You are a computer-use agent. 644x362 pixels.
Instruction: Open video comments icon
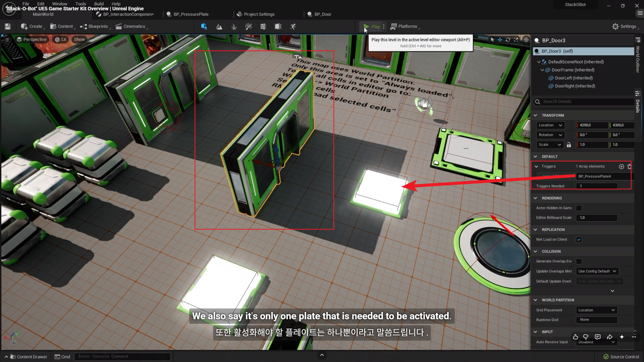598,337
